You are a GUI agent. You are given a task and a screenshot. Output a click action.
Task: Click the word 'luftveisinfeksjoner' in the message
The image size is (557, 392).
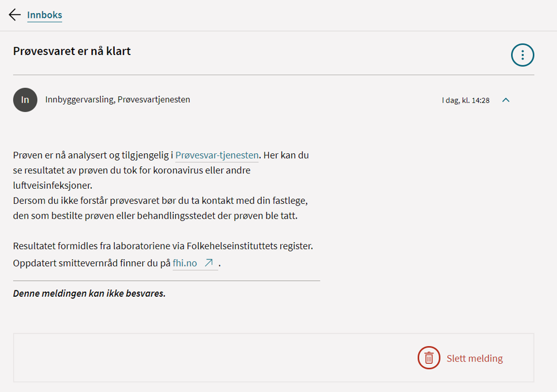(x=52, y=185)
